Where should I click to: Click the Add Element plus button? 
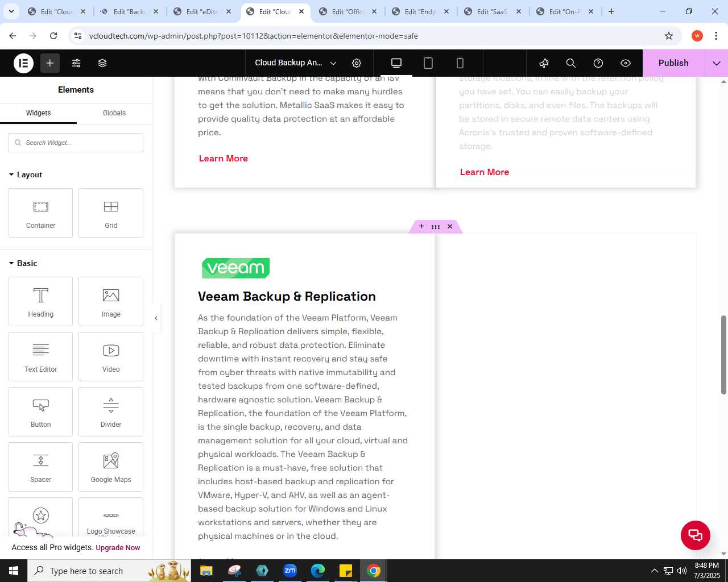tap(50, 63)
